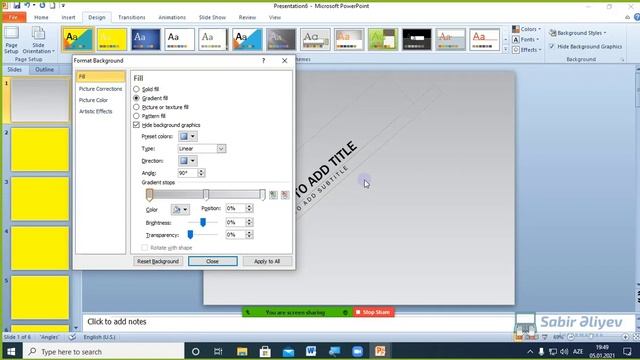Open Page Setup in the ribbon
This screenshot has height=360, width=640.
click(x=11, y=40)
